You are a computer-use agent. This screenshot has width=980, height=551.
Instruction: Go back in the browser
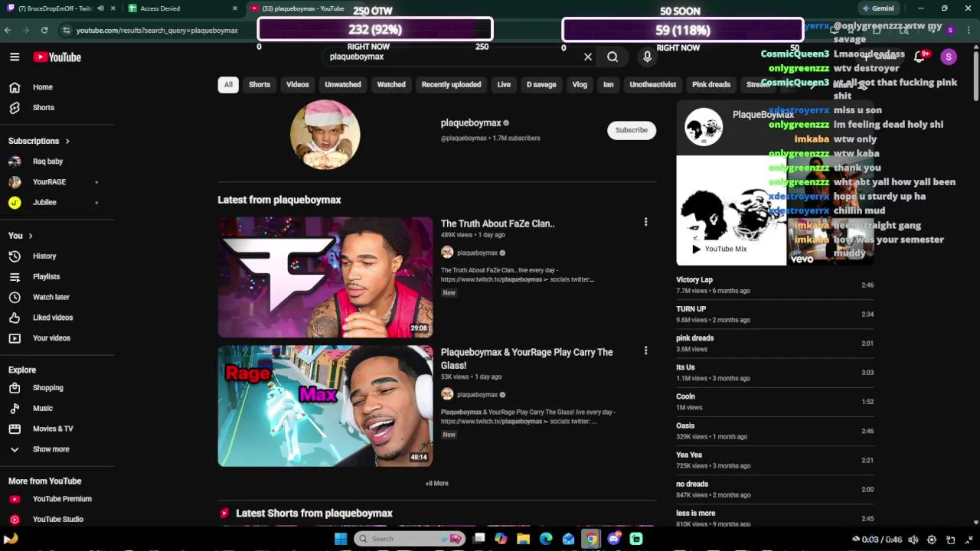point(8,30)
